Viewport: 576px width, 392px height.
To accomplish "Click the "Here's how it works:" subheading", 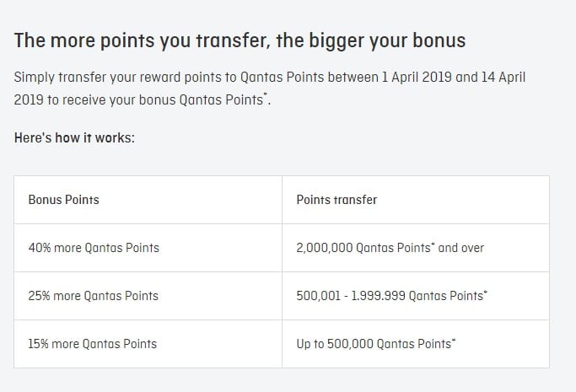I will click(x=74, y=137).
